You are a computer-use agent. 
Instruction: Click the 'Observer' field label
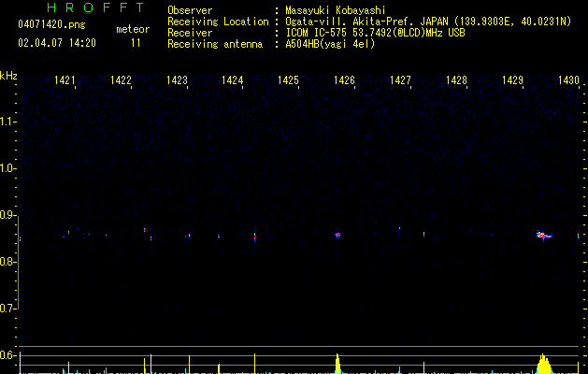[x=190, y=10]
